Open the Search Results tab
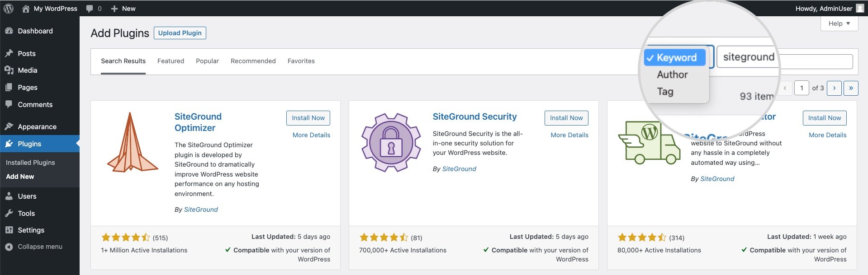868x275 pixels. pyautogui.click(x=123, y=61)
